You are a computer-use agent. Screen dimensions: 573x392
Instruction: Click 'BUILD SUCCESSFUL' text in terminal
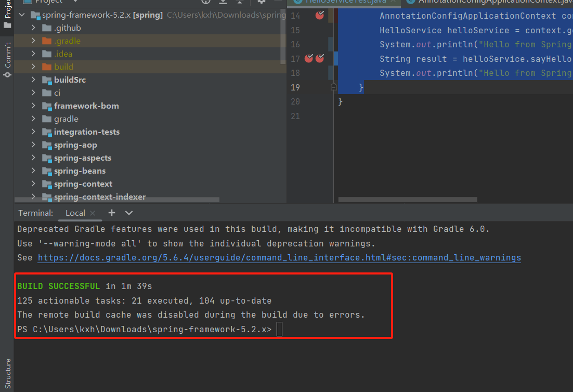[x=58, y=286]
